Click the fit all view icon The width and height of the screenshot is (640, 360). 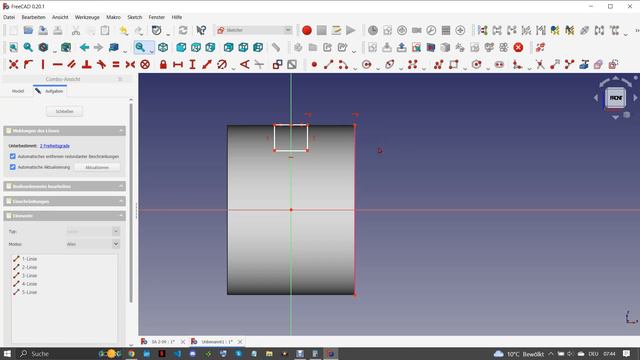[13, 47]
